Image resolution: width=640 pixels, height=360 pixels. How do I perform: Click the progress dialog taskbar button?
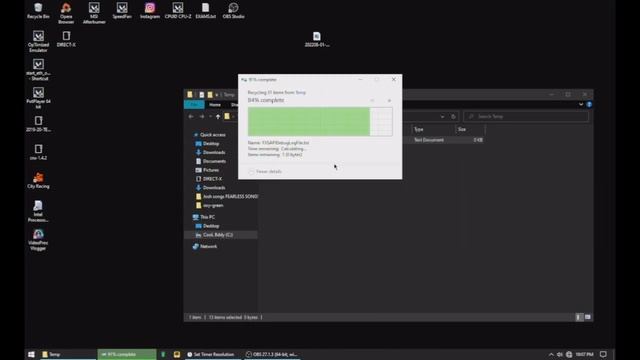(127, 354)
